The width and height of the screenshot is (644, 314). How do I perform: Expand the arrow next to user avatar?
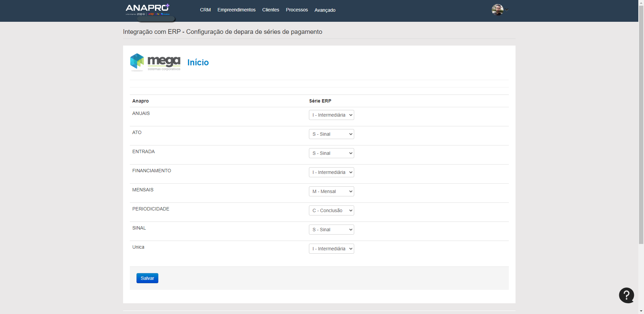[x=507, y=10]
